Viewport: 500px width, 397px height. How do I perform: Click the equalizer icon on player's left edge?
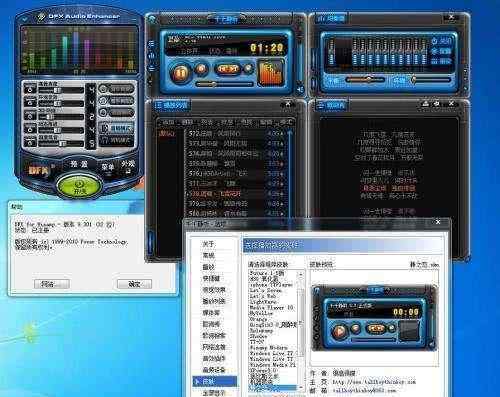(152, 55)
